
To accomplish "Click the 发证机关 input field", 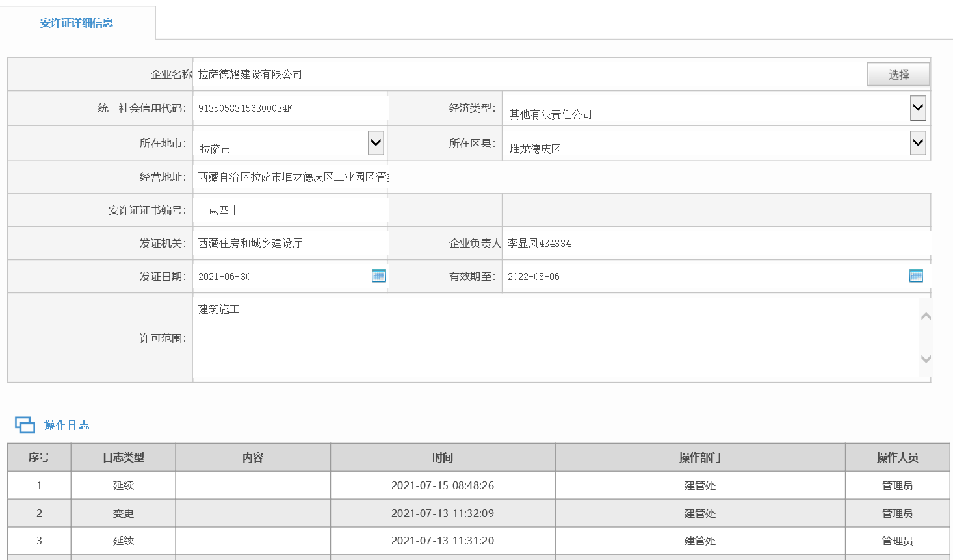I will (x=289, y=243).
